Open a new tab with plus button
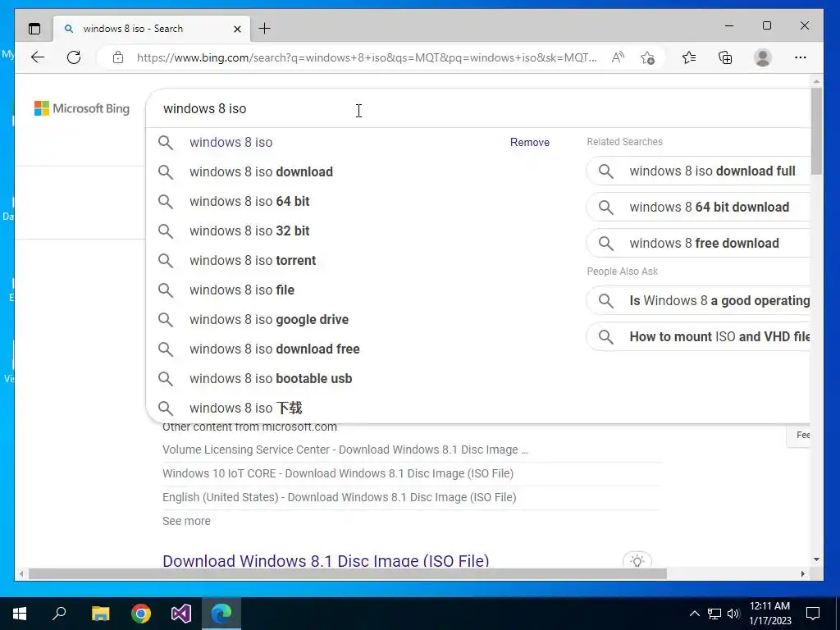 265,29
